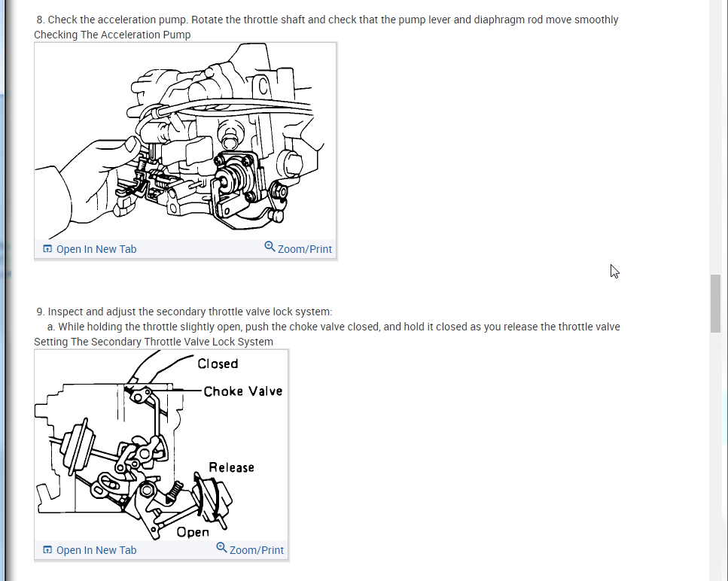Image resolution: width=728 pixels, height=581 pixels.
Task: Click the step 9 inspect and adjust instruction line
Action: click(184, 312)
